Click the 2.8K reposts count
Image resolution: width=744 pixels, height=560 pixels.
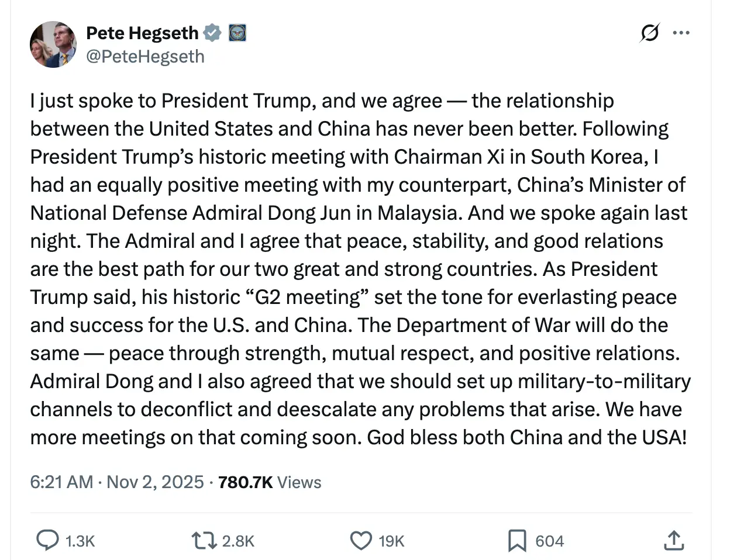[238, 541]
